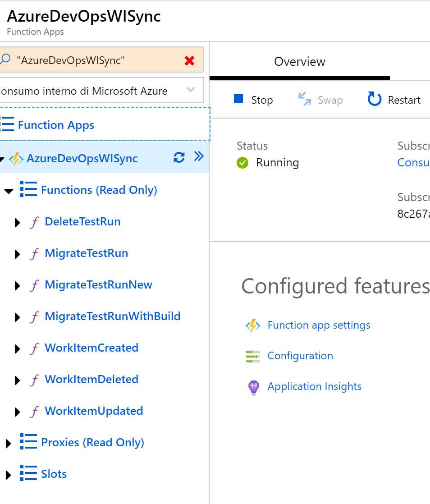Click the refresh icon beside AzureDevOpsWISync
The height and width of the screenshot is (504, 430).
point(179,158)
